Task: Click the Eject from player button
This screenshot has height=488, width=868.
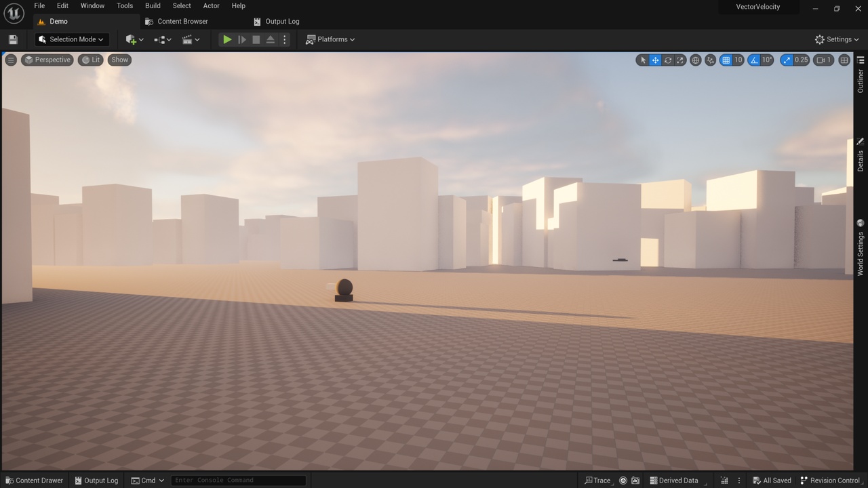Action: click(x=271, y=39)
